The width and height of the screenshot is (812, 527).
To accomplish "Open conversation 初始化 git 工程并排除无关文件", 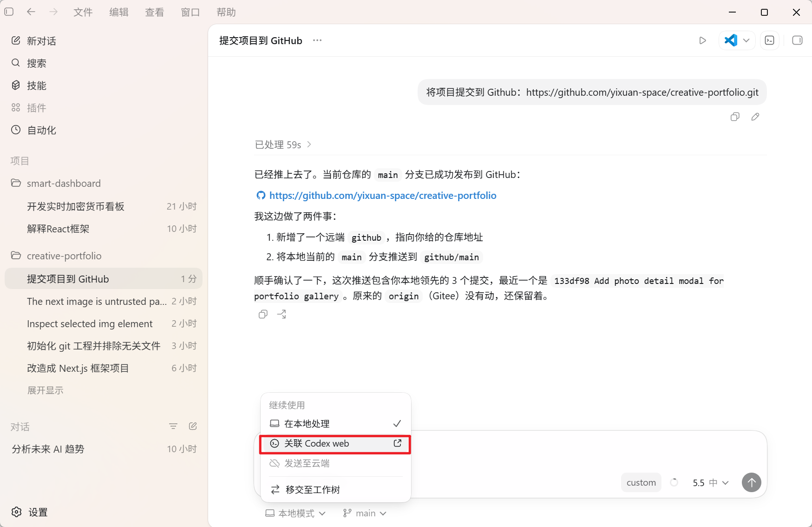I will (104, 346).
